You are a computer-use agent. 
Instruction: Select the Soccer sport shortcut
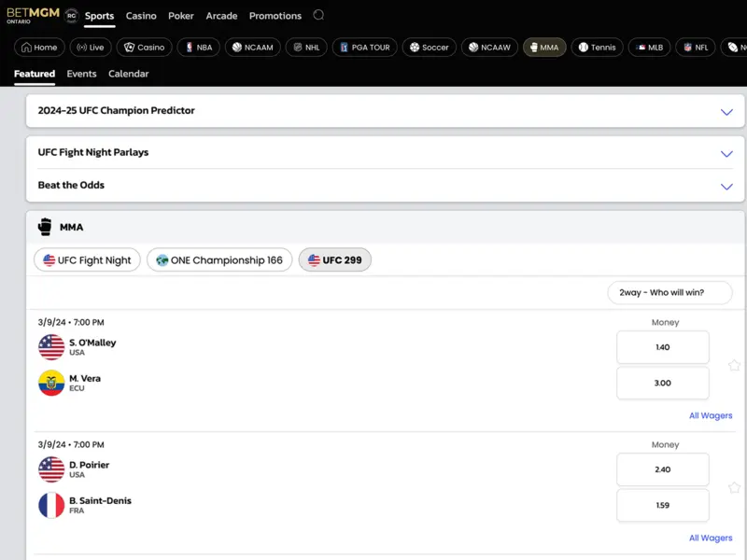click(430, 48)
